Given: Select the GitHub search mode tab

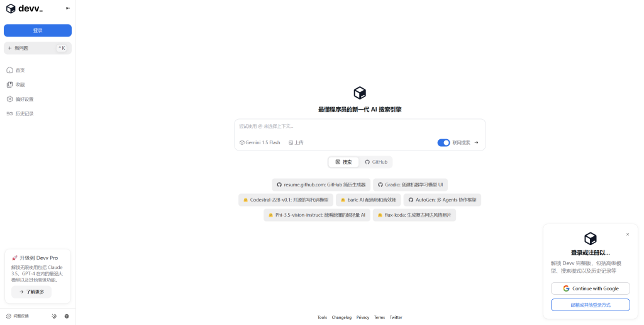Looking at the screenshot, I should 376,162.
